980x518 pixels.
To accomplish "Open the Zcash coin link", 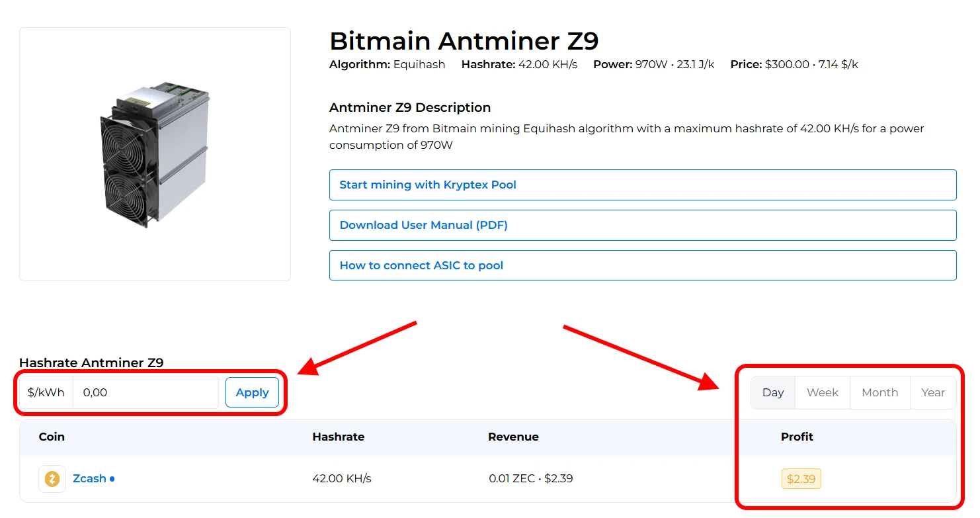I will (x=89, y=479).
